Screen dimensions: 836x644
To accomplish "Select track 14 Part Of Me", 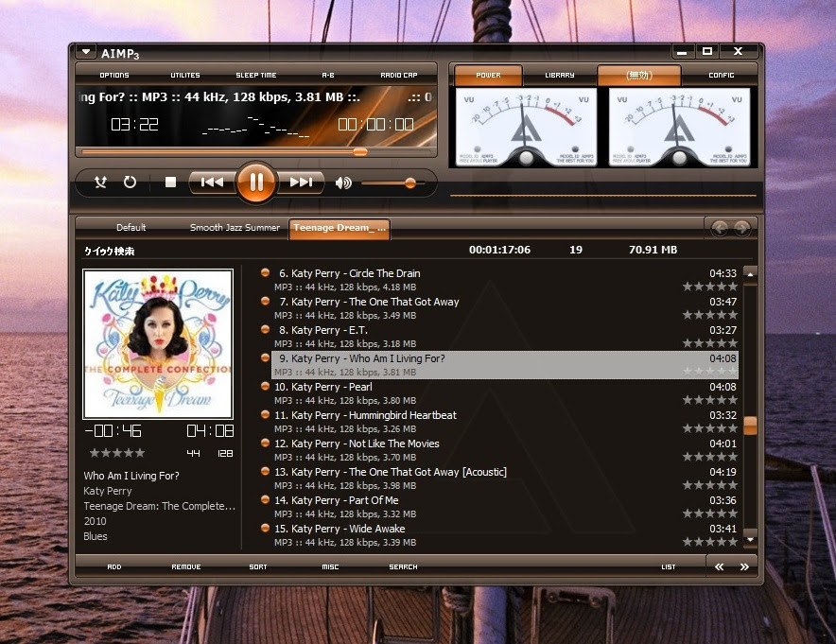I will (x=505, y=507).
